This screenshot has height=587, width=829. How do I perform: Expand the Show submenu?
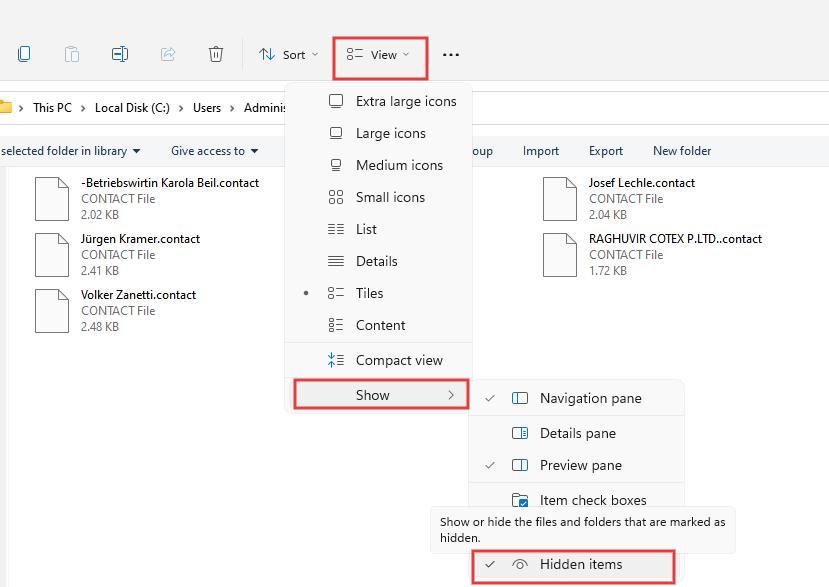(x=380, y=395)
